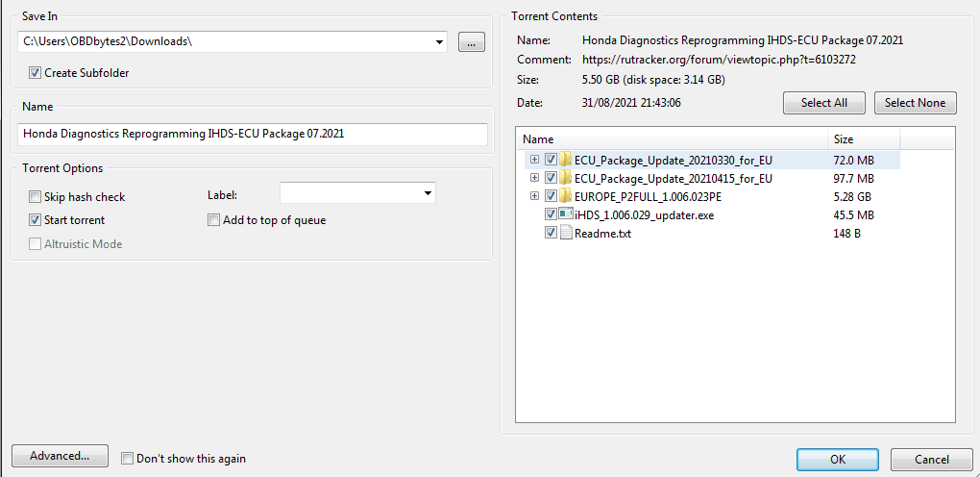The width and height of the screenshot is (980, 477).
Task: Click folder icon of ECU_Package_Update_20210330_for_EU
Action: point(566,160)
